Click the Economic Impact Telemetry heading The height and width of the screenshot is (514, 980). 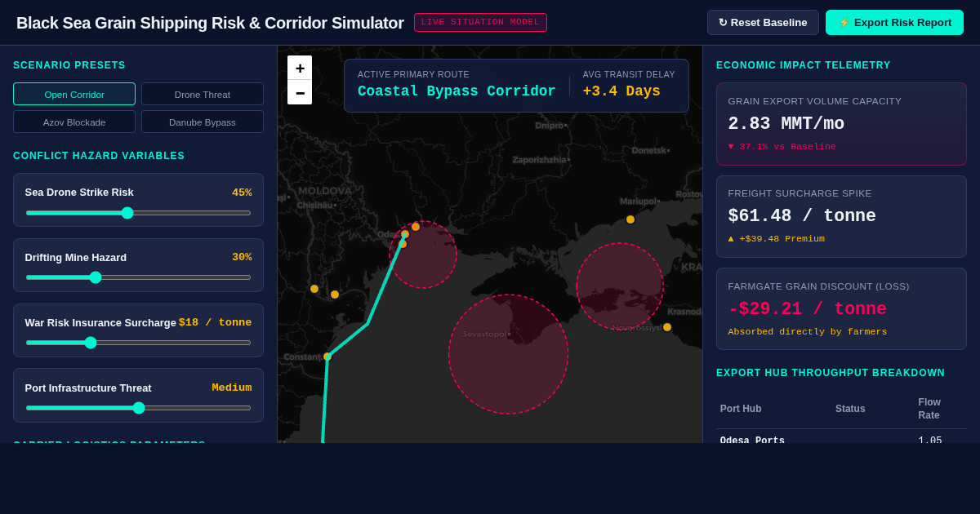(x=804, y=65)
